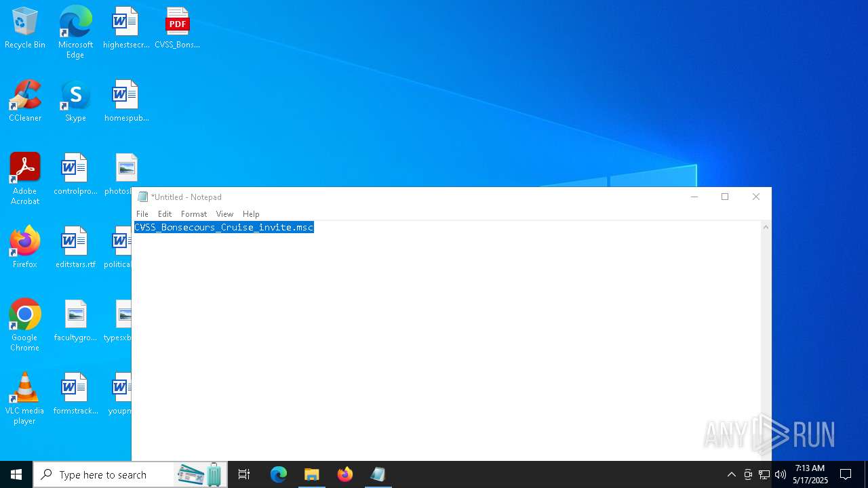
Task: Open File Explorer from taskbar
Action: (312, 474)
